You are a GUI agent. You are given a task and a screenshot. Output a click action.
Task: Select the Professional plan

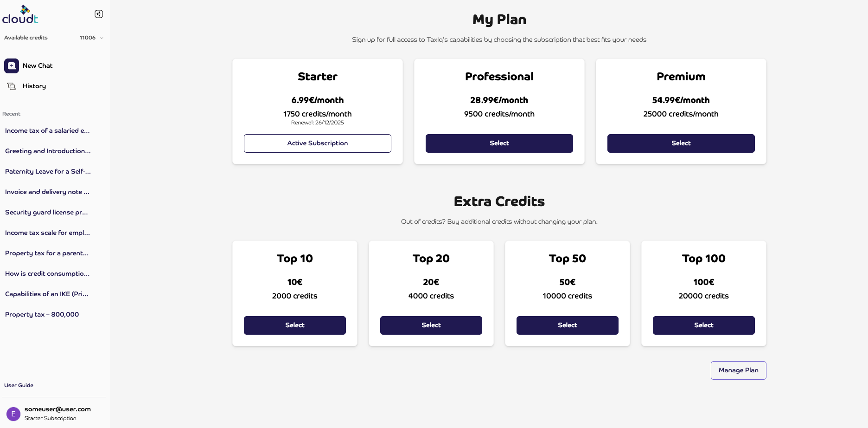point(499,143)
